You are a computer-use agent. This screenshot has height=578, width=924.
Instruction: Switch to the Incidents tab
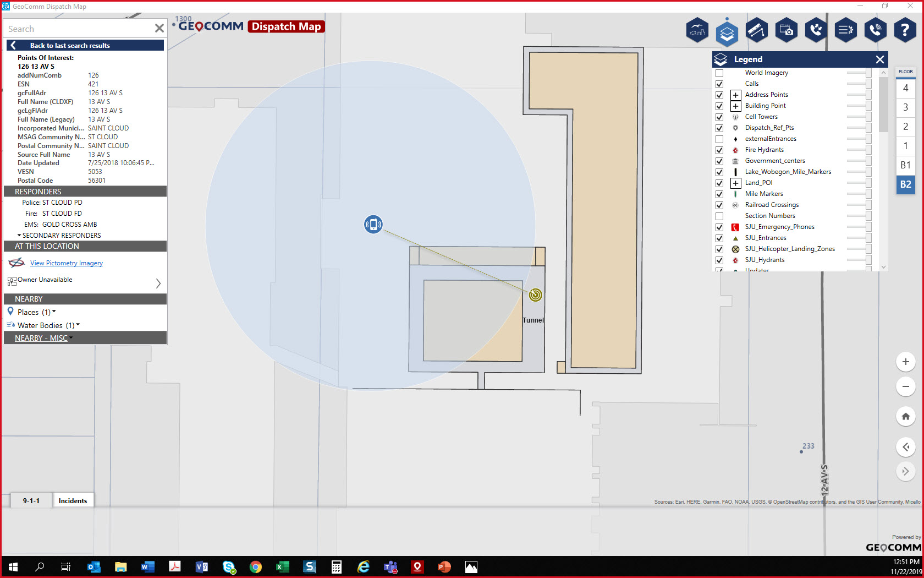pos(73,500)
